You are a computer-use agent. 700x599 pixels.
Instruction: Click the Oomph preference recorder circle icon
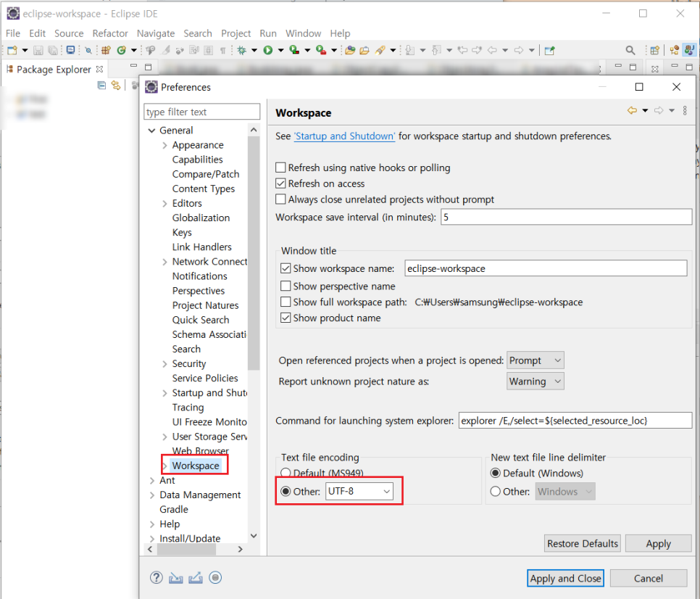tap(215, 577)
